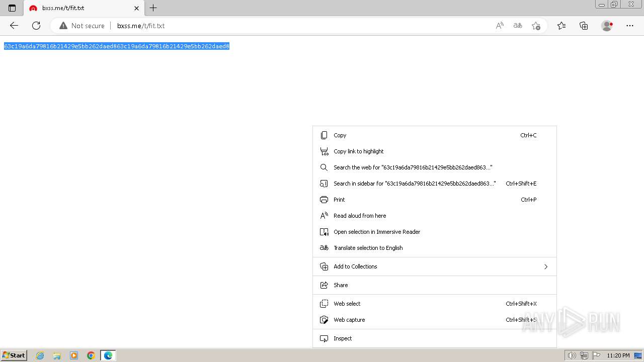This screenshot has width=644, height=362.
Task: Click the profile avatar icon
Action: point(607,26)
